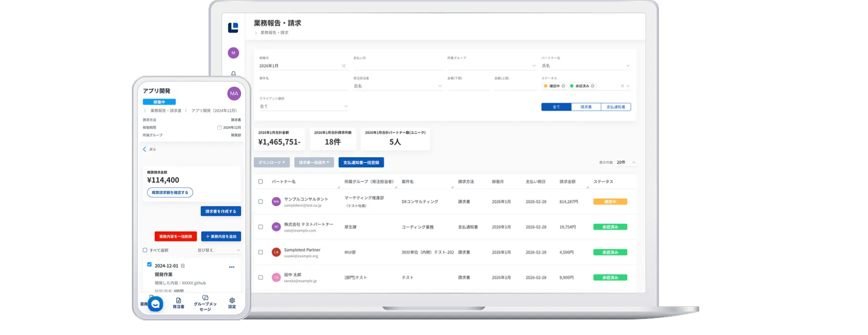868x335 pixels.
Task: Tick the すべて選択 checkbox on mobile
Action: (145, 250)
